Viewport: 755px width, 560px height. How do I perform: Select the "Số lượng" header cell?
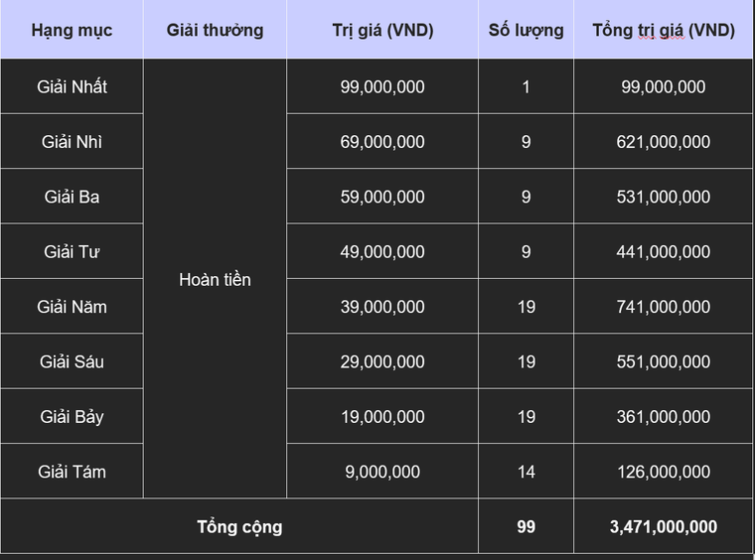tap(526, 30)
